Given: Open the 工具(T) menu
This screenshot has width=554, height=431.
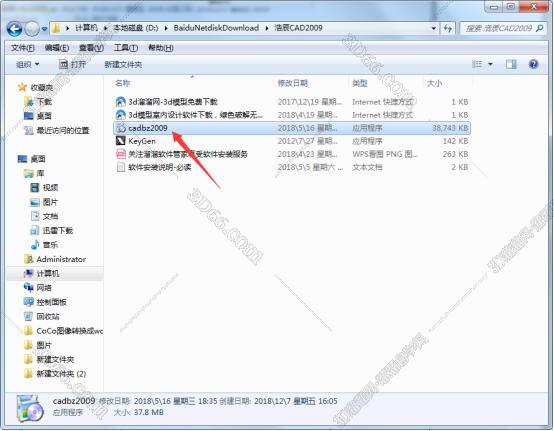Looking at the screenshot, I should coord(126,48).
